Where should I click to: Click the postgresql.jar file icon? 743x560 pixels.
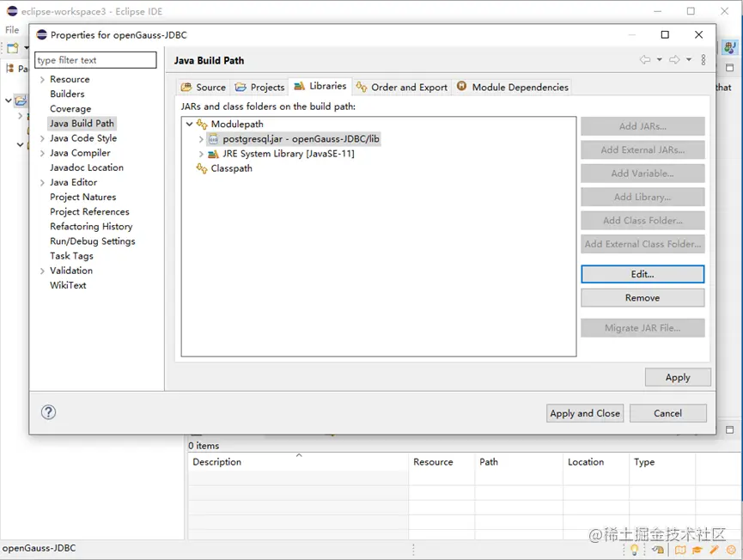tap(214, 139)
